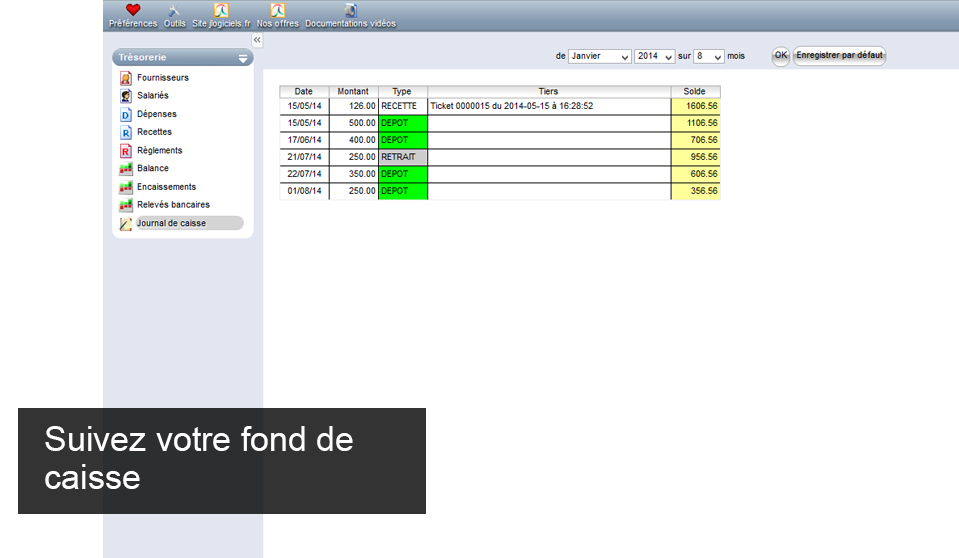
Task: Click the Montant column header
Action: (x=354, y=91)
